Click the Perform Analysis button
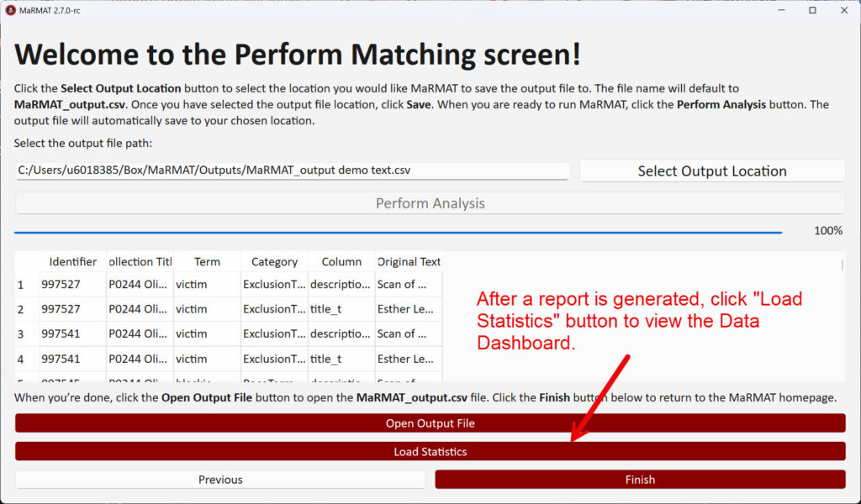Image resolution: width=861 pixels, height=504 pixels. click(430, 203)
